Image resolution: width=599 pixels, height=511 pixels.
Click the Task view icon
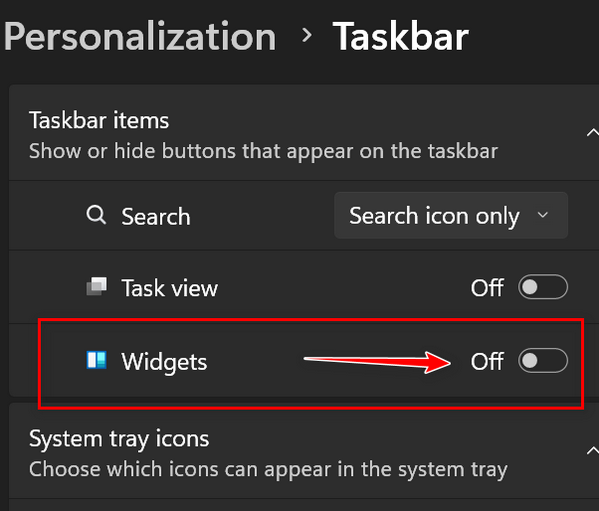tap(97, 286)
